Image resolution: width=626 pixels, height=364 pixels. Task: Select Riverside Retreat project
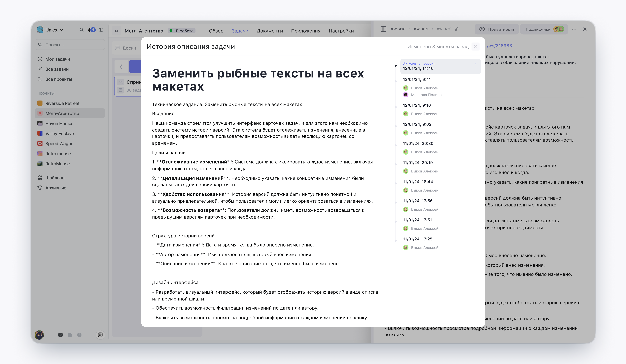coord(70,103)
